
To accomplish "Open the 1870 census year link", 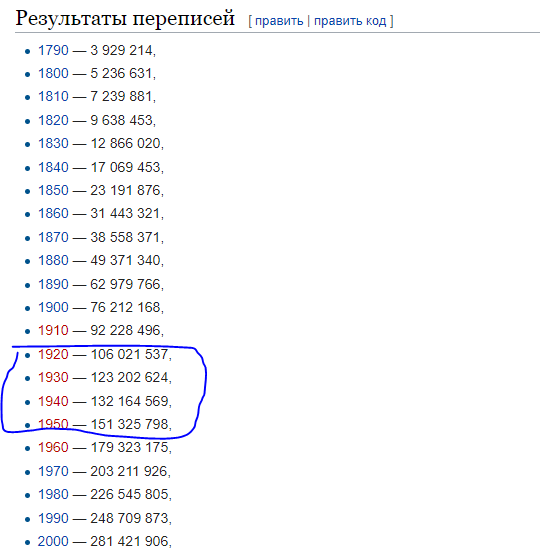I will pyautogui.click(x=53, y=237).
